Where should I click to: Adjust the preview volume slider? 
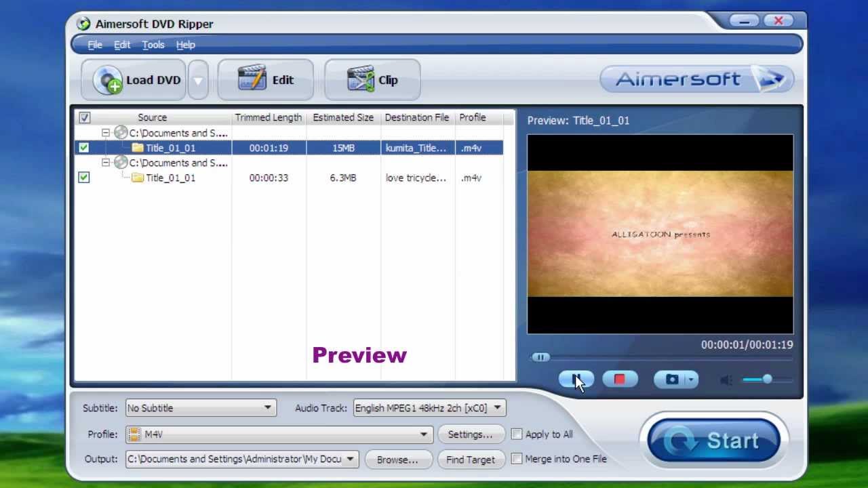click(x=767, y=380)
